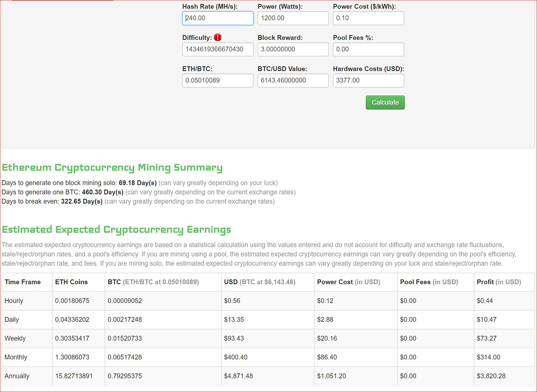The width and height of the screenshot is (537, 392).
Task: Click the monthly ETH Coins value 1.30086073
Action: [72, 357]
